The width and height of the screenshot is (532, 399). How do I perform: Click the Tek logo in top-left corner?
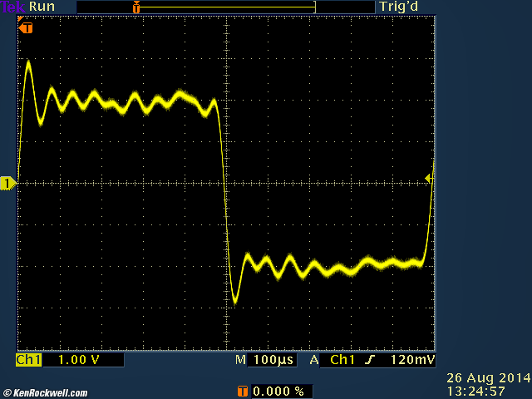pyautogui.click(x=13, y=7)
